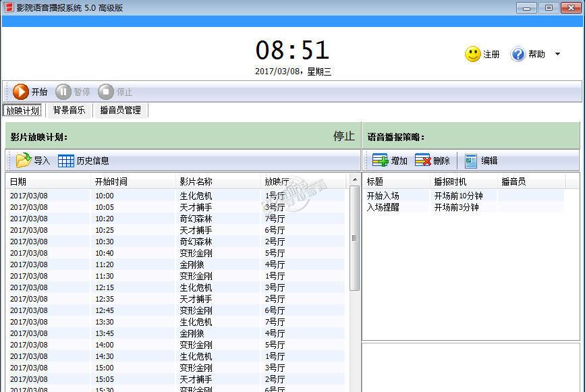Click 7号厅 in the 13:30 row
The width and height of the screenshot is (585, 392).
coord(275,322)
